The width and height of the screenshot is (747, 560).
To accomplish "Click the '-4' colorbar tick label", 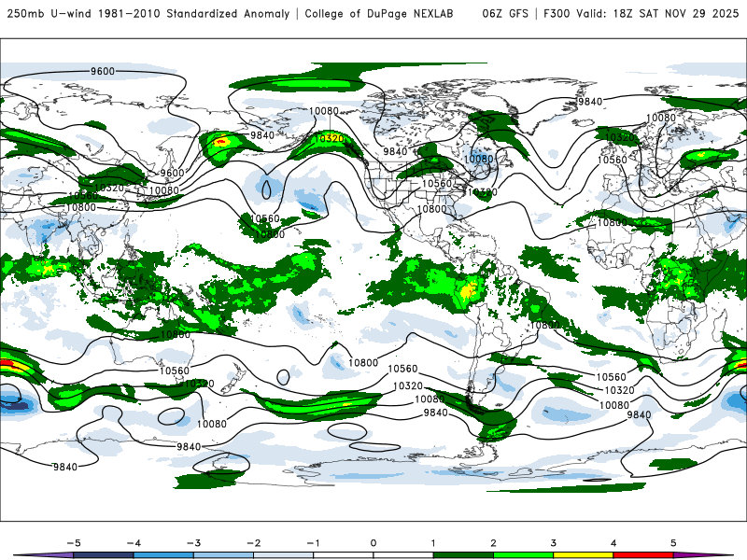I will coord(134,543).
